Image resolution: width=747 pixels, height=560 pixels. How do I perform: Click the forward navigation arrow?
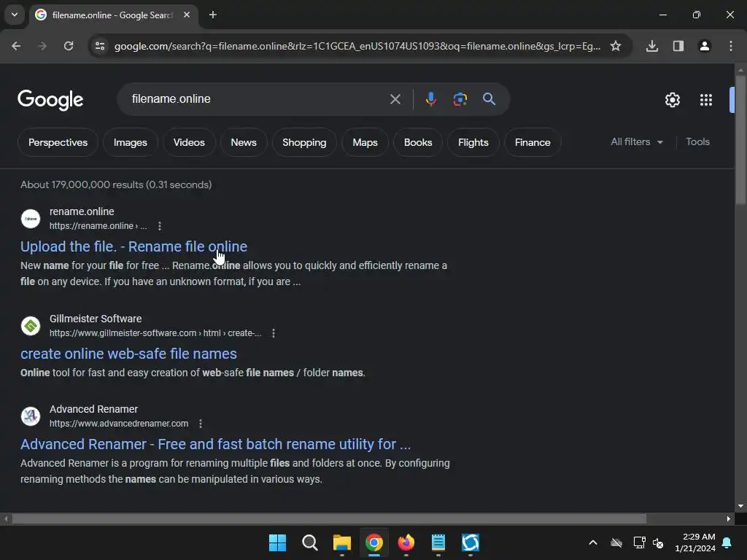pyautogui.click(x=42, y=46)
